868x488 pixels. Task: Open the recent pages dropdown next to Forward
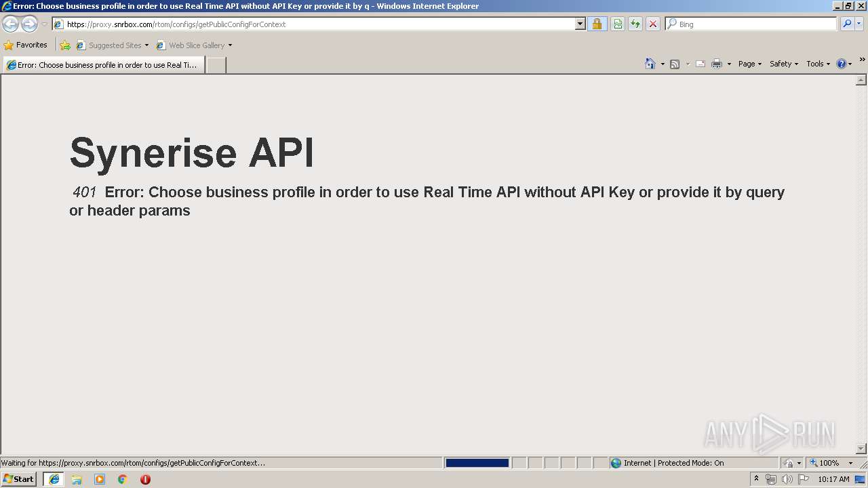[x=44, y=24]
